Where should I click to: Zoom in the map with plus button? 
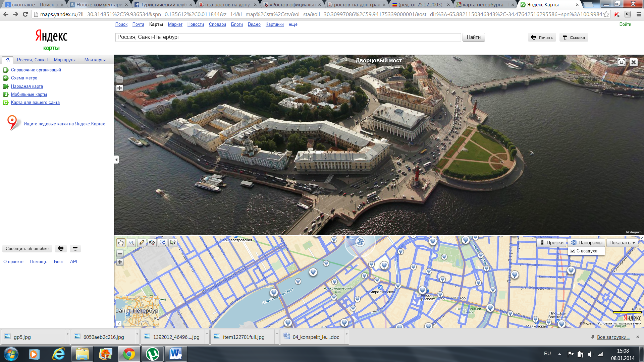tap(120, 262)
